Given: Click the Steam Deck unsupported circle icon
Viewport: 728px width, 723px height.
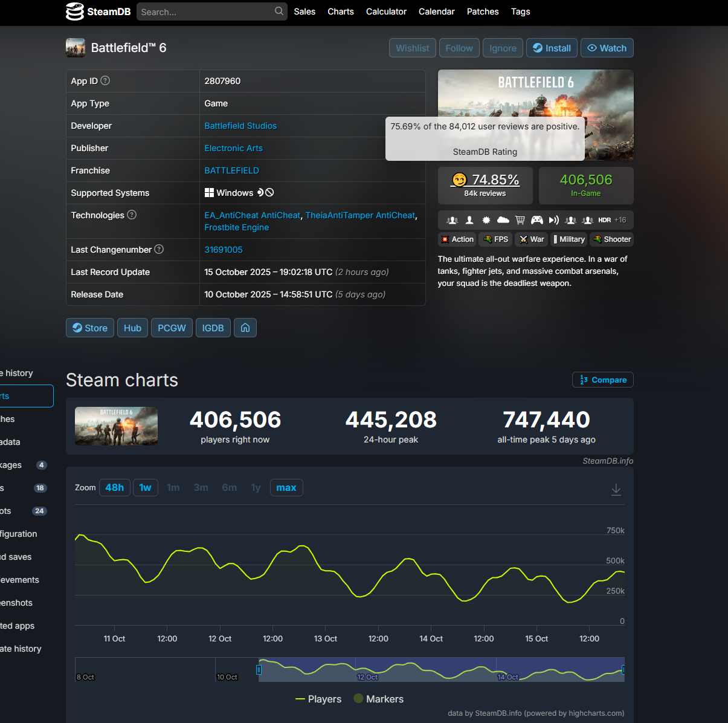Looking at the screenshot, I should click(x=269, y=192).
